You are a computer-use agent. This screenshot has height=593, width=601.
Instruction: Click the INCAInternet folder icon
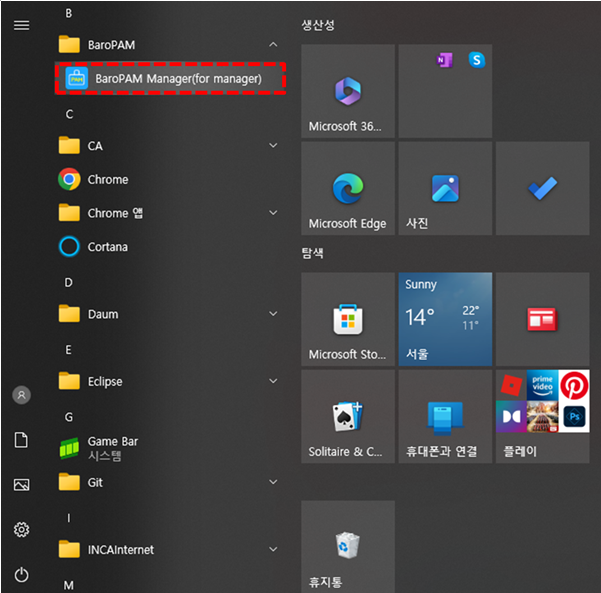tap(69, 549)
